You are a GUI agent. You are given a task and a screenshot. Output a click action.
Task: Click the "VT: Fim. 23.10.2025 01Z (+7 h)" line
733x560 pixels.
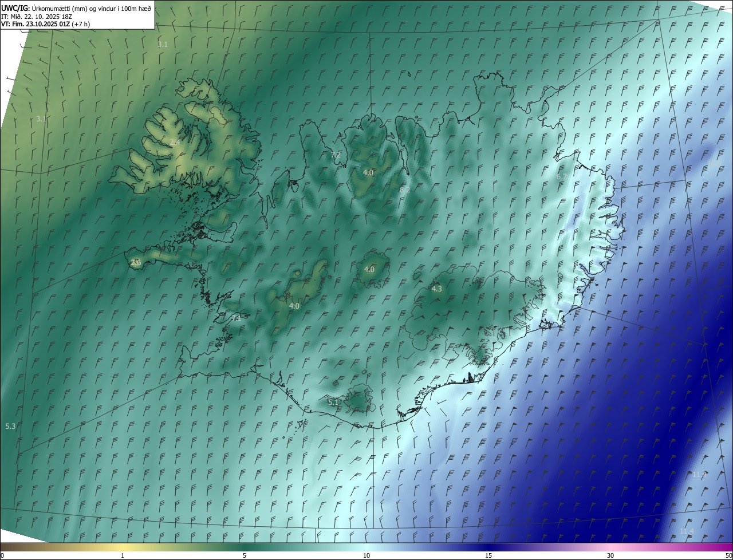tap(45, 24)
